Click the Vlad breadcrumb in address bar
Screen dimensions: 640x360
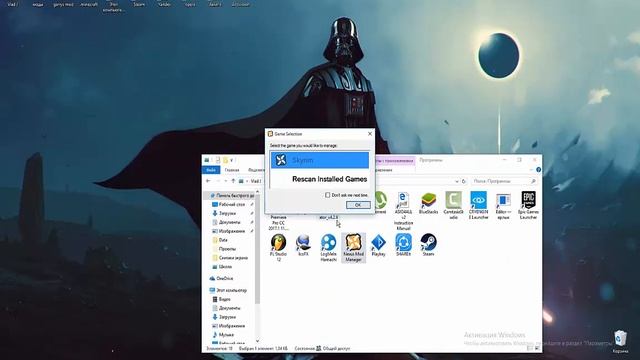coord(256,181)
